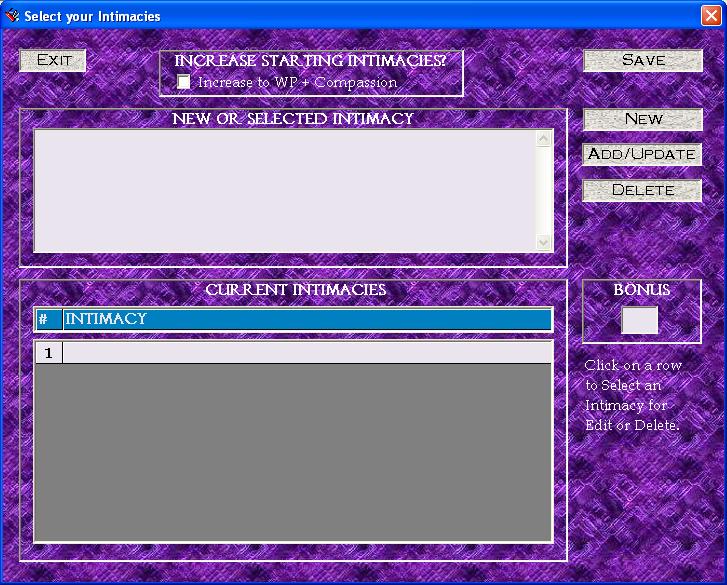Enable Increase to WP + Compassion checkbox
This screenshot has width=727, height=585.
pyautogui.click(x=184, y=82)
